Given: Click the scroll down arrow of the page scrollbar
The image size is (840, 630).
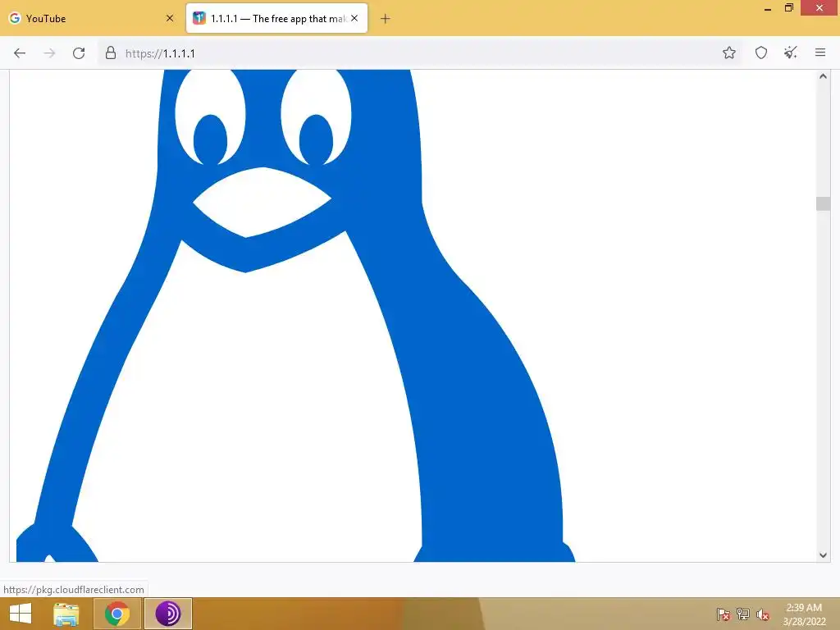Looking at the screenshot, I should pyautogui.click(x=823, y=555).
